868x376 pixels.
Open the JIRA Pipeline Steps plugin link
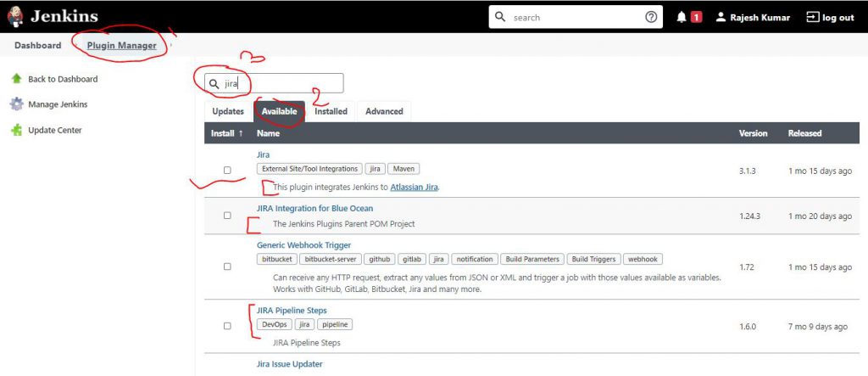click(292, 311)
